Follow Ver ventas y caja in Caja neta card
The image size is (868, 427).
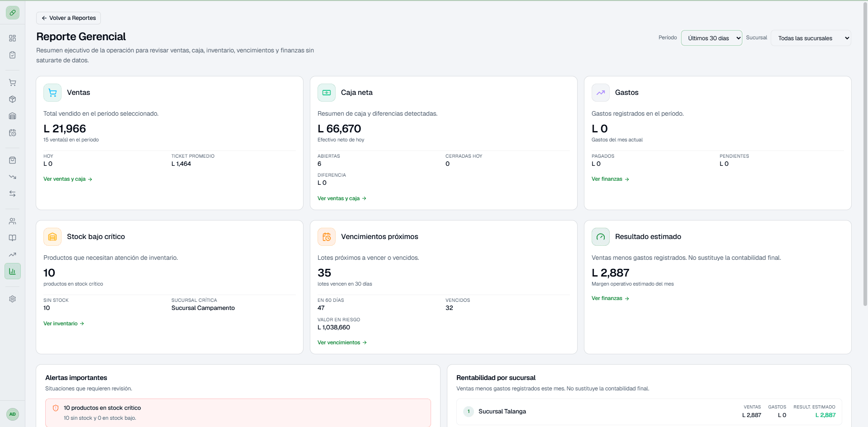pos(342,198)
